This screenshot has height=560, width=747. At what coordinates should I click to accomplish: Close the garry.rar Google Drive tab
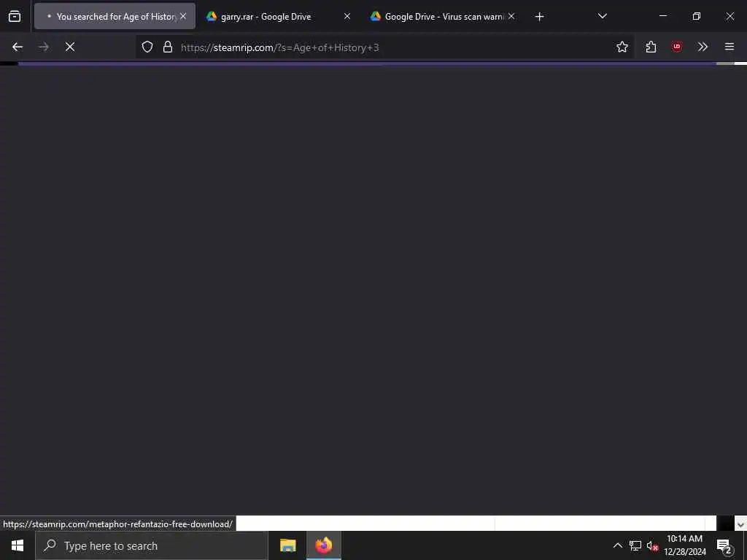(347, 16)
